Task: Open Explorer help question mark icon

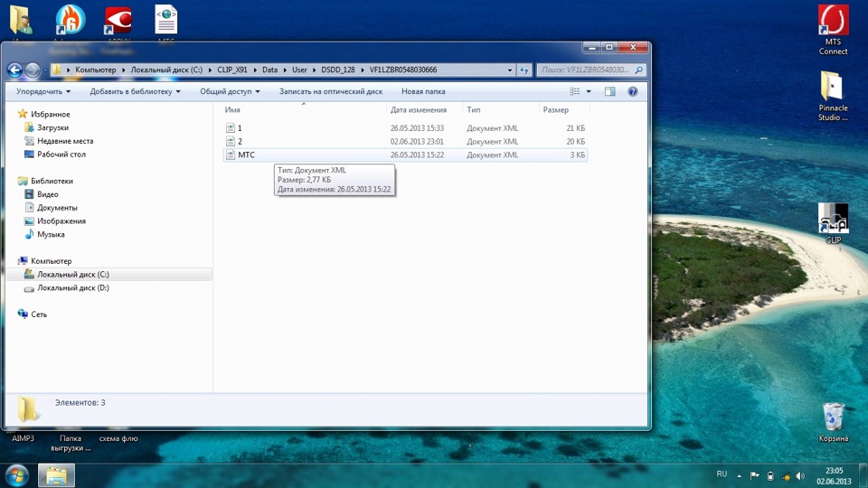Action: pyautogui.click(x=632, y=91)
